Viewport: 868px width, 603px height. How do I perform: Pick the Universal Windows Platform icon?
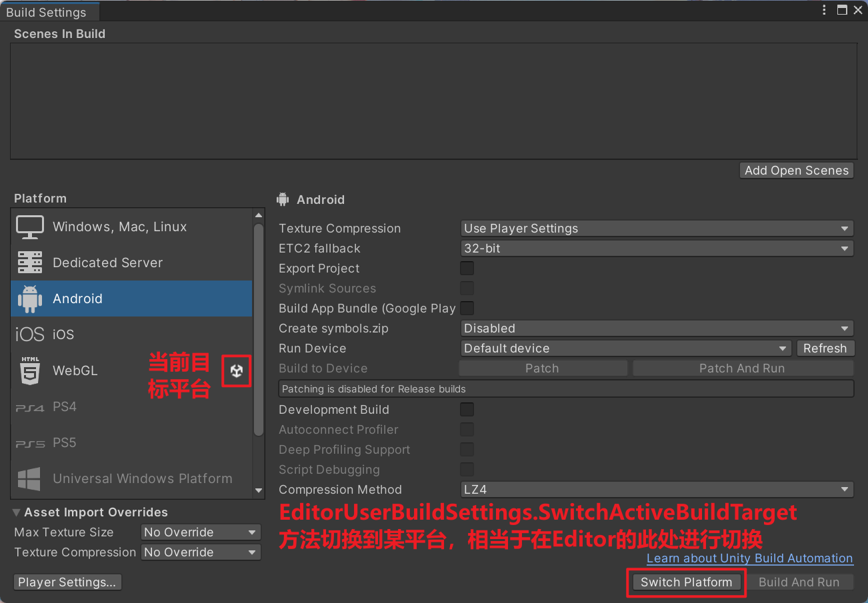[x=29, y=478]
